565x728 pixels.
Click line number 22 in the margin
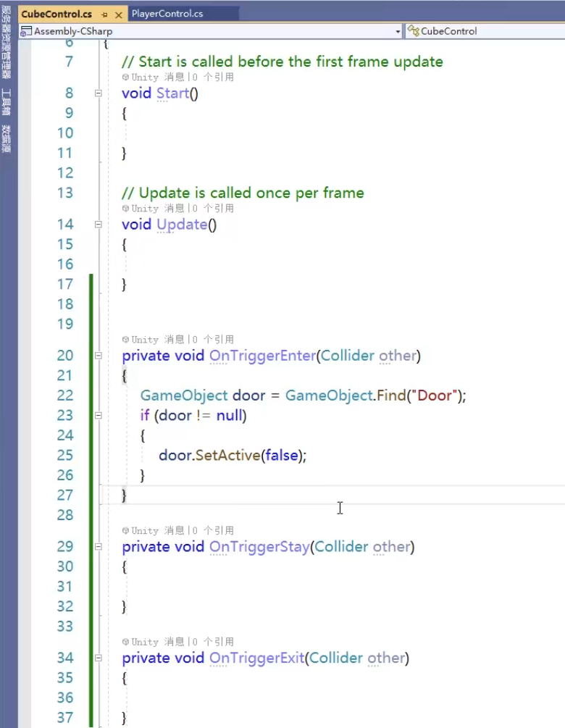(x=65, y=396)
